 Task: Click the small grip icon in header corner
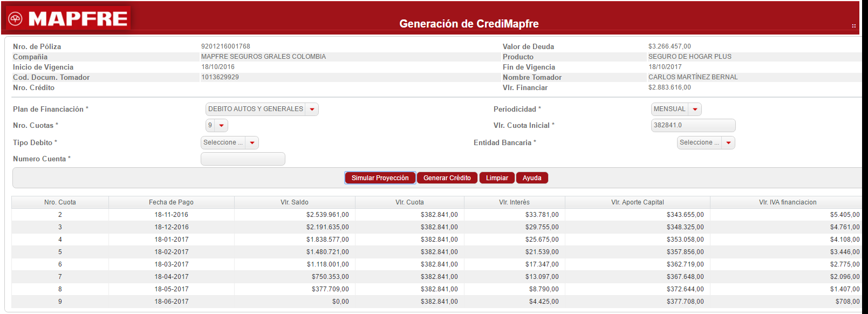tap(853, 26)
